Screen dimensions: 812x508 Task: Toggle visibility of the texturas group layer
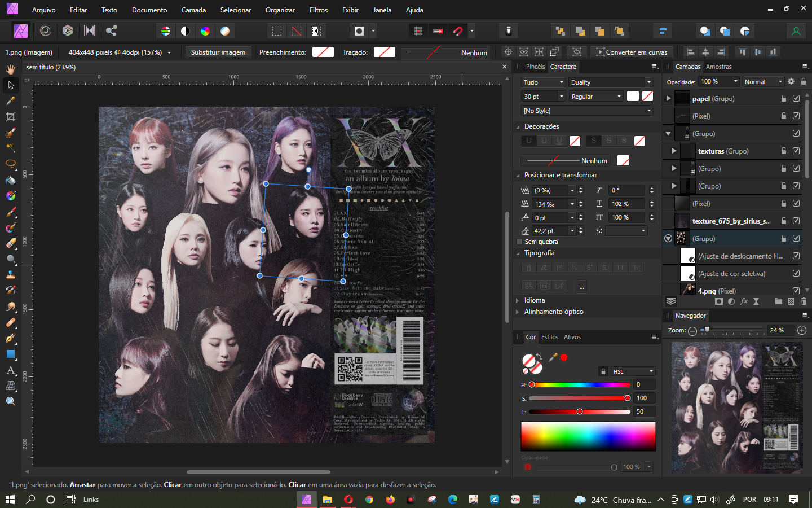point(796,151)
